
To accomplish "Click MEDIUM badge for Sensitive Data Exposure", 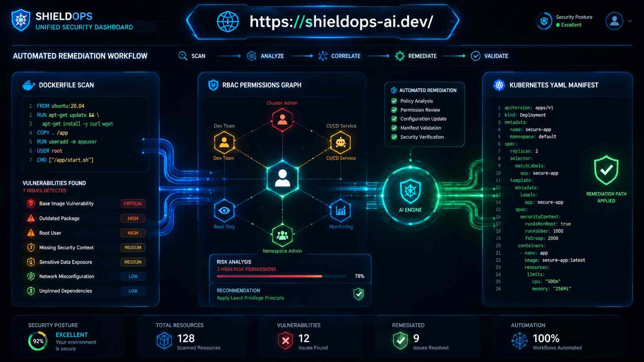I will point(133,262).
